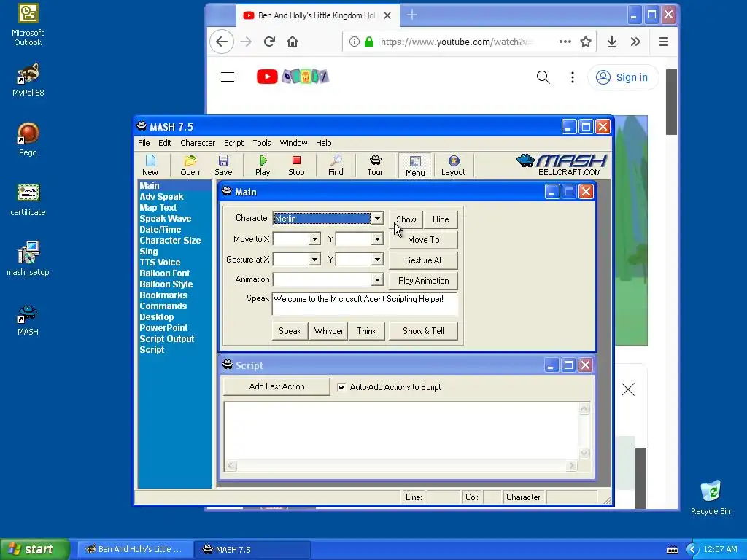The image size is (747, 560).
Task: Expand the Gesture at X dropdown
Action: pyautogui.click(x=314, y=260)
